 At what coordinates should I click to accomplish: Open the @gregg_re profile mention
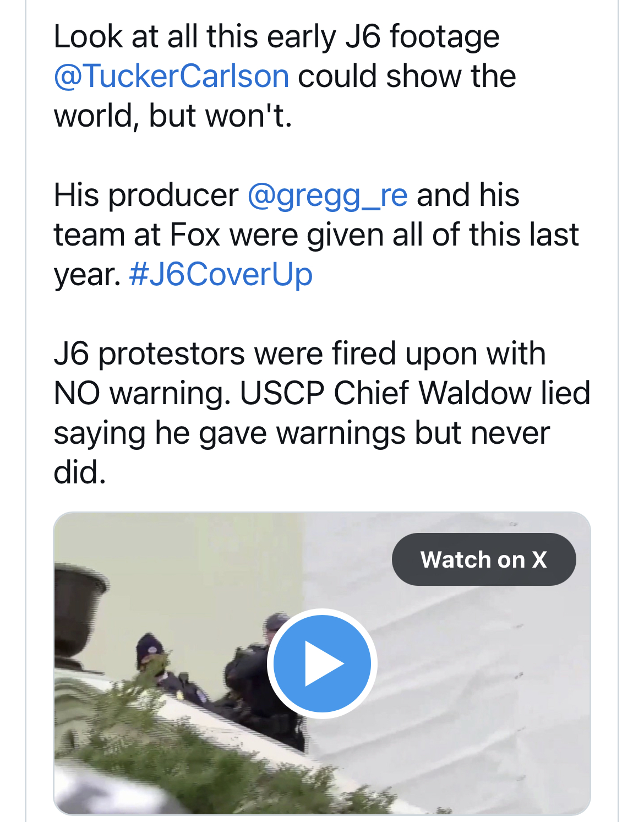328,195
